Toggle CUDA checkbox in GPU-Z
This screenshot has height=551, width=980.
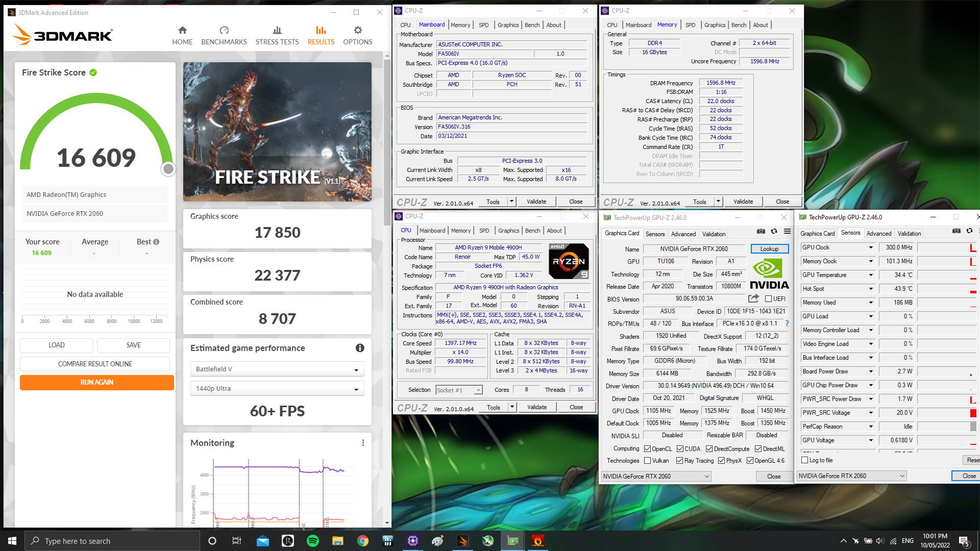point(680,449)
